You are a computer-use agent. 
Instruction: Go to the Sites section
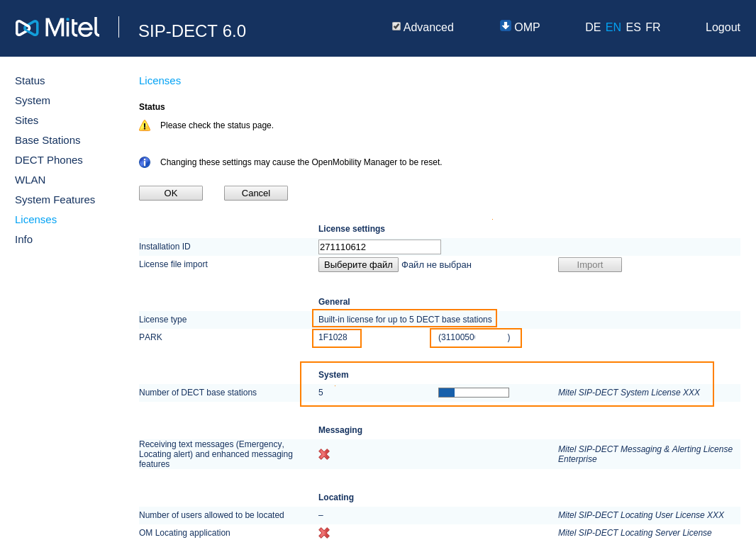26,120
